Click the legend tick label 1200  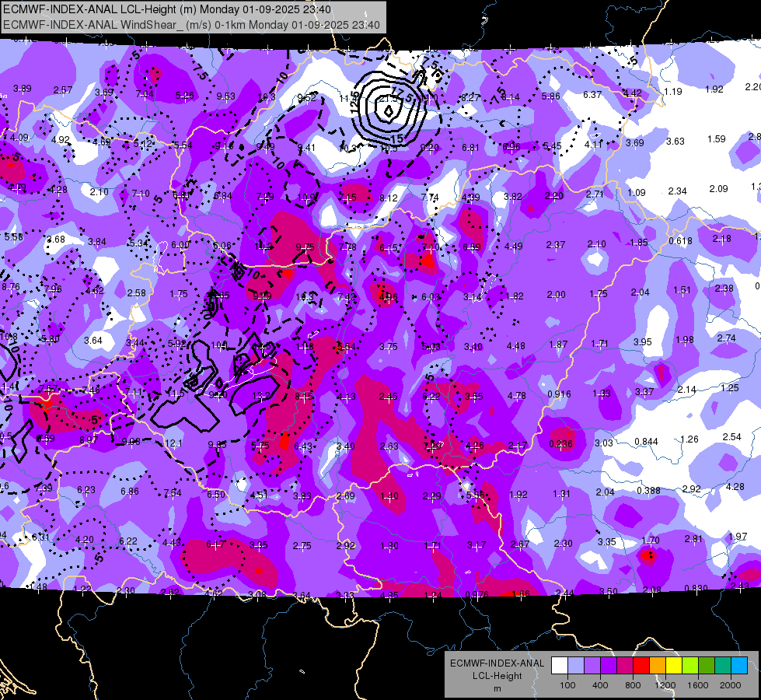point(665,685)
